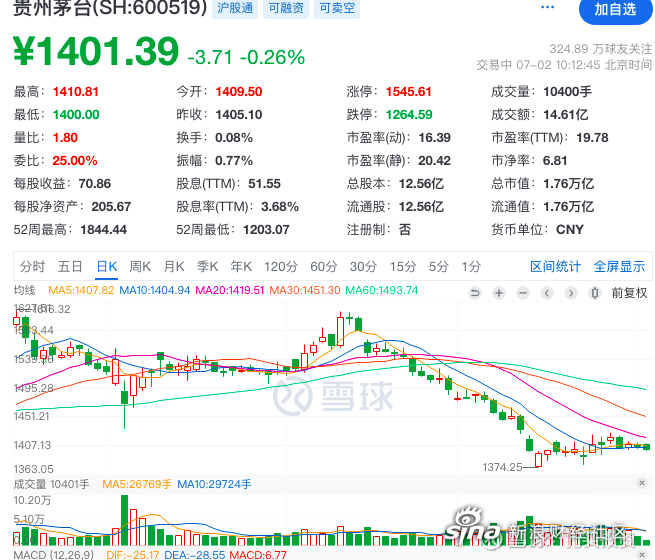Click the 市盈率(TTM) value 19.78
This screenshot has width=655, height=560.
click(592, 137)
